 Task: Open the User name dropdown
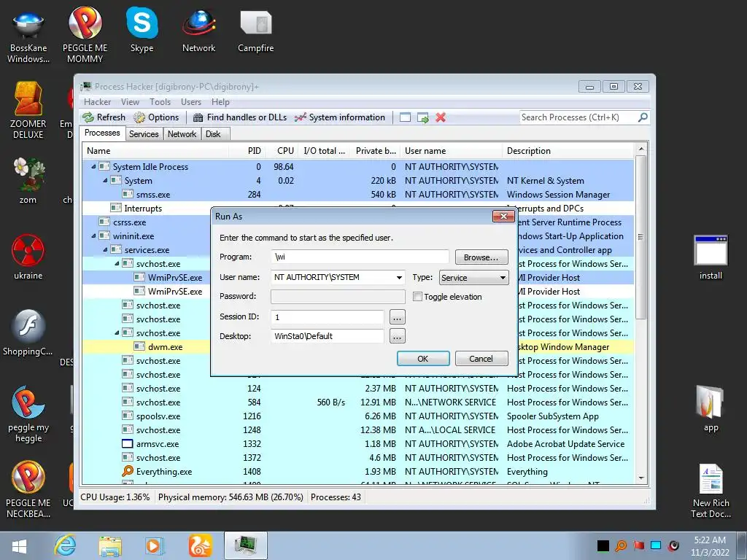pyautogui.click(x=399, y=278)
